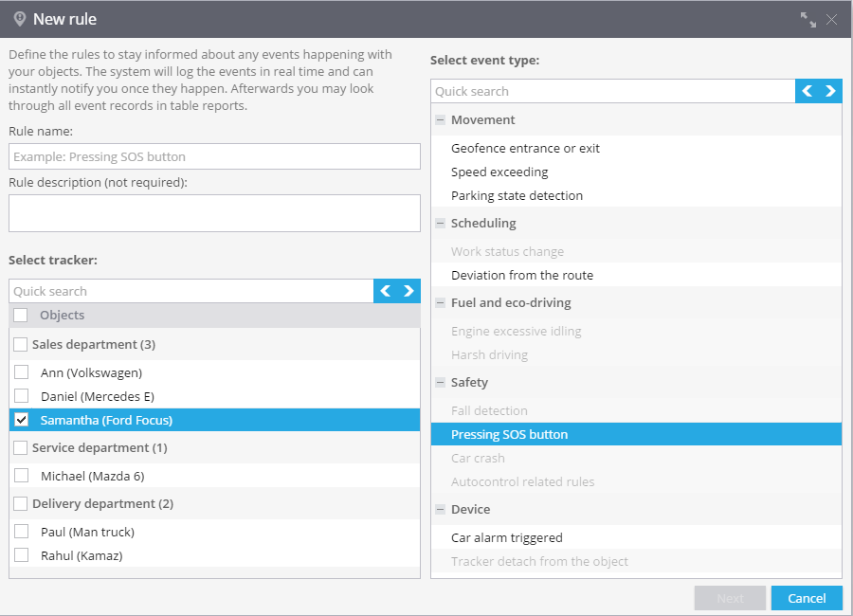Screen dimensions: 853x616
Task: Toggle the Objects select-all checkbox
Action: point(20,315)
